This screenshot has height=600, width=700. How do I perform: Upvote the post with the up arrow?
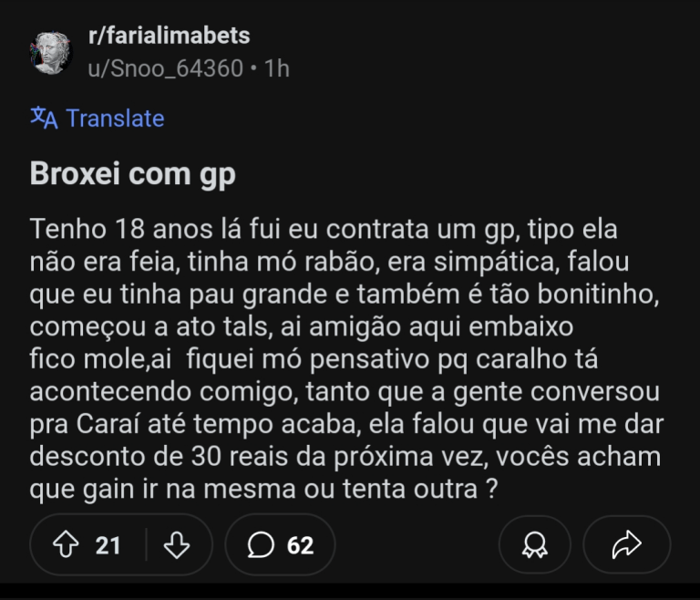pos(66,544)
